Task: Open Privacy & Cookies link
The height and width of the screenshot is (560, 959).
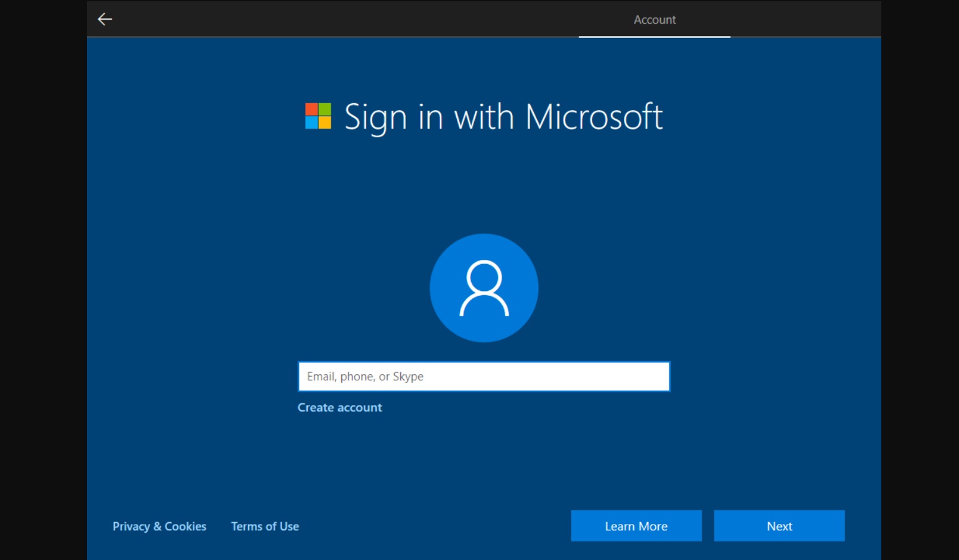Action: coord(159,526)
